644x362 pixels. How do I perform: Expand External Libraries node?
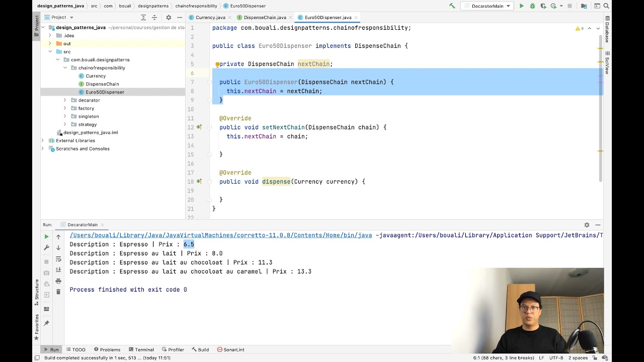tap(43, 140)
